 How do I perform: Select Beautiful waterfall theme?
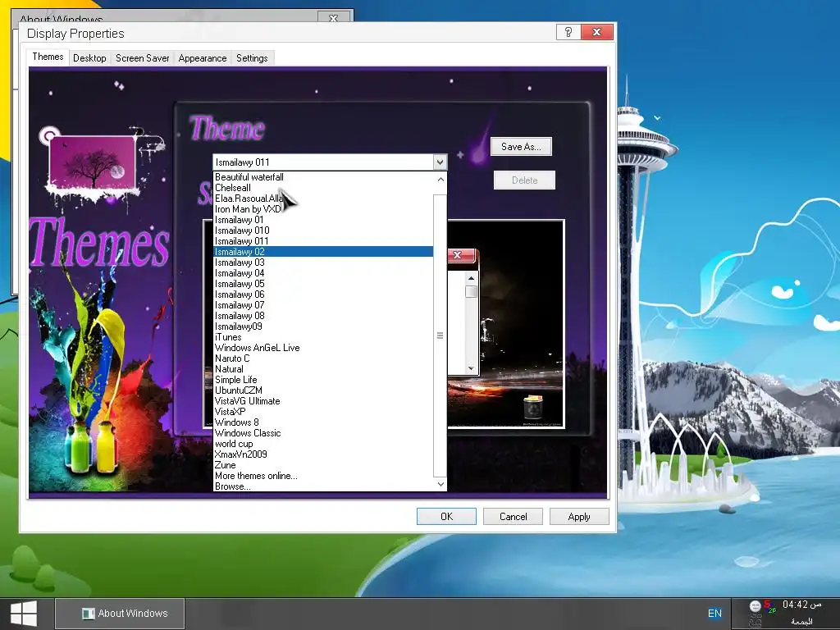323,177
